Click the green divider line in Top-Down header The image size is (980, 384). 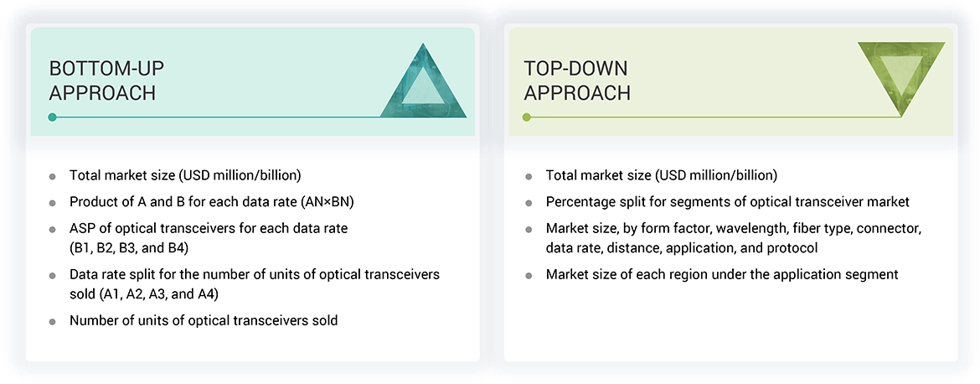point(712,117)
